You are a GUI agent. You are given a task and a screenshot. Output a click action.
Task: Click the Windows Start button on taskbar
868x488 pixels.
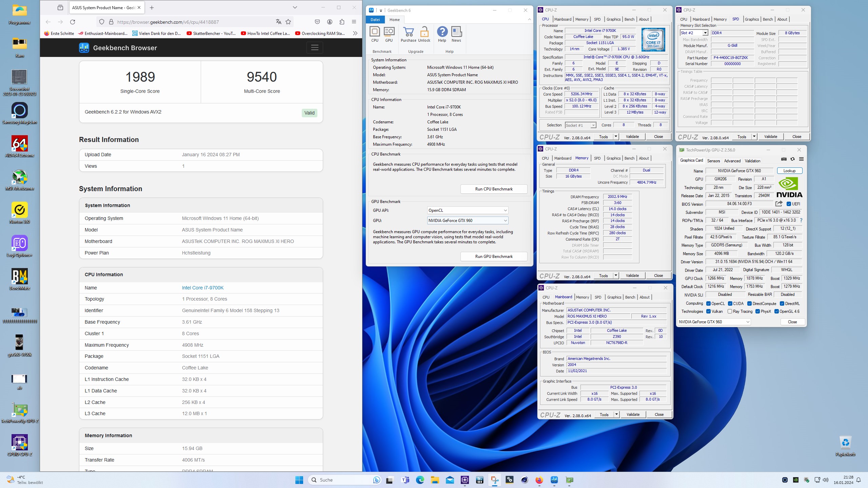coord(299,480)
